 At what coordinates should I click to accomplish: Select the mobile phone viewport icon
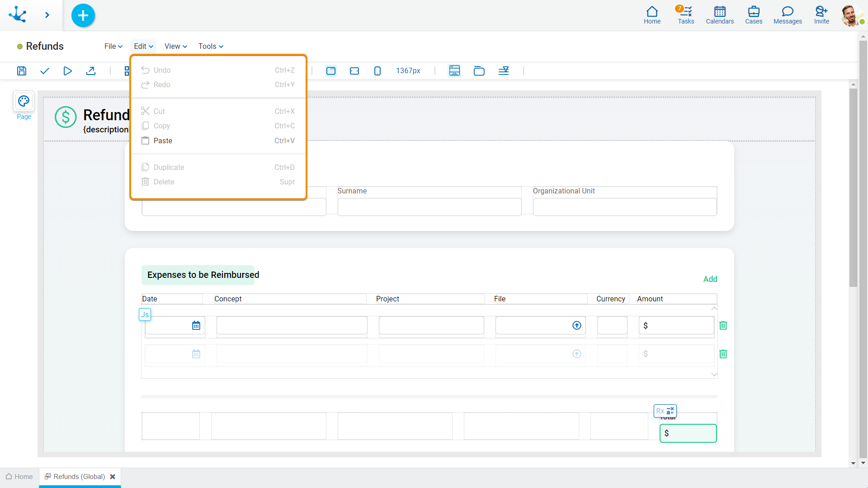(377, 71)
